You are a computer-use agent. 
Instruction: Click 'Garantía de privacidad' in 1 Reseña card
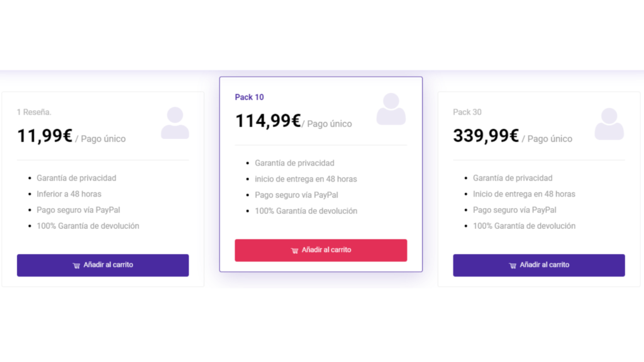pos(76,178)
